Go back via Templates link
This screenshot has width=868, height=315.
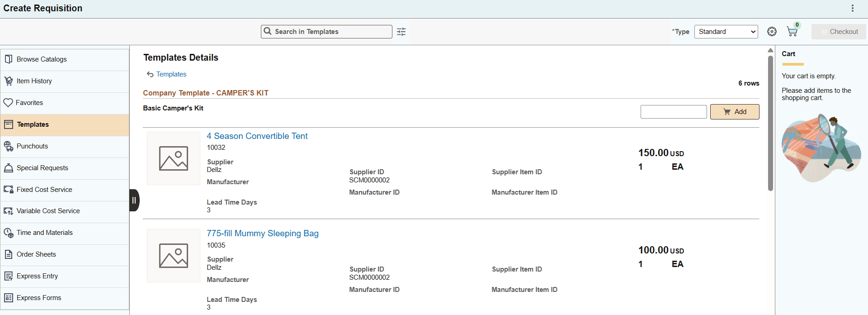tap(171, 74)
